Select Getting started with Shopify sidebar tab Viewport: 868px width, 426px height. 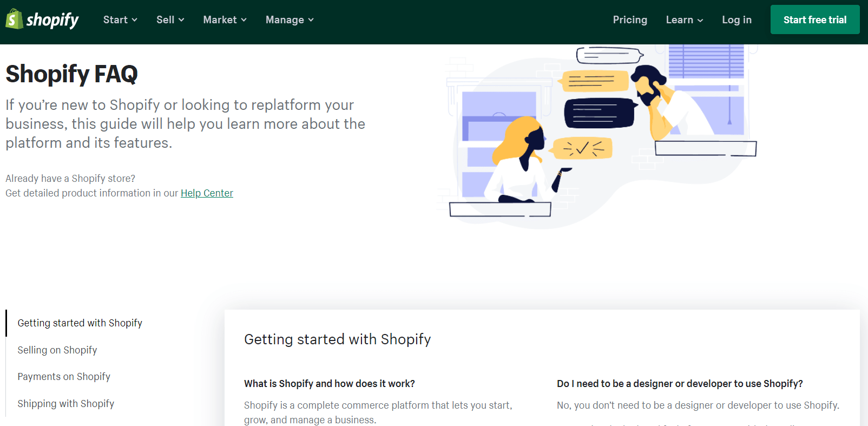tap(80, 323)
